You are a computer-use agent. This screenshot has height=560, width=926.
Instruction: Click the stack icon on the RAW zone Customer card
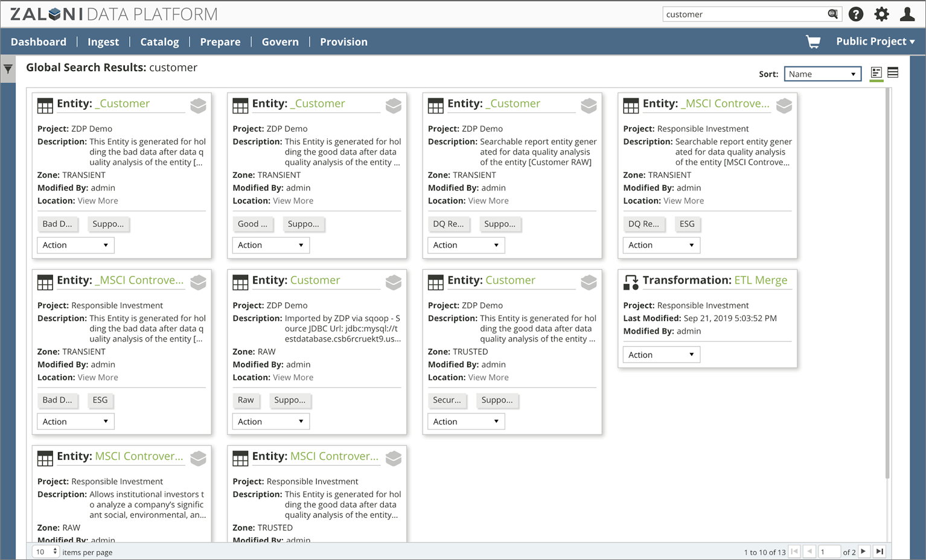pyautogui.click(x=394, y=282)
